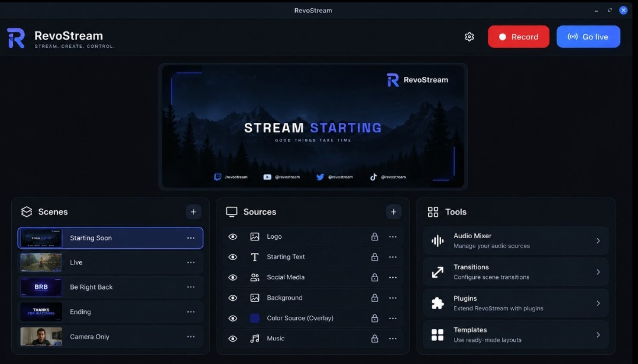Open more options for Social Media source
The image size is (638, 364).
[393, 277]
